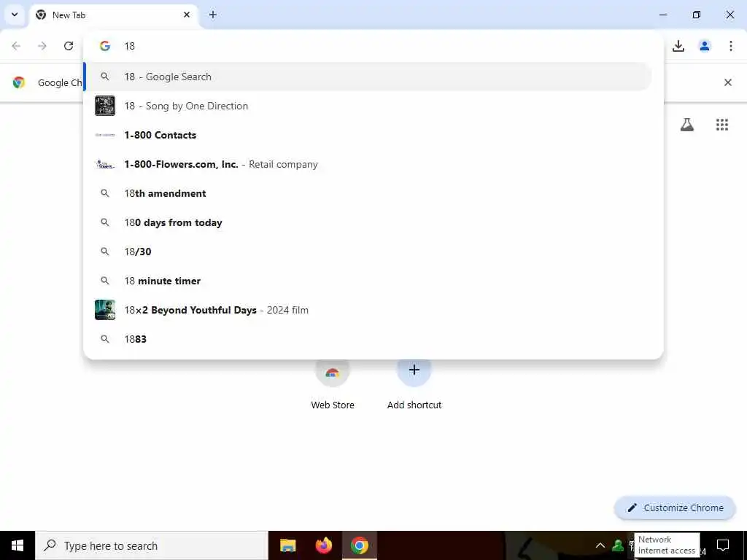Click the Google G icon in address bar
This screenshot has height=560, width=747.
[105, 46]
